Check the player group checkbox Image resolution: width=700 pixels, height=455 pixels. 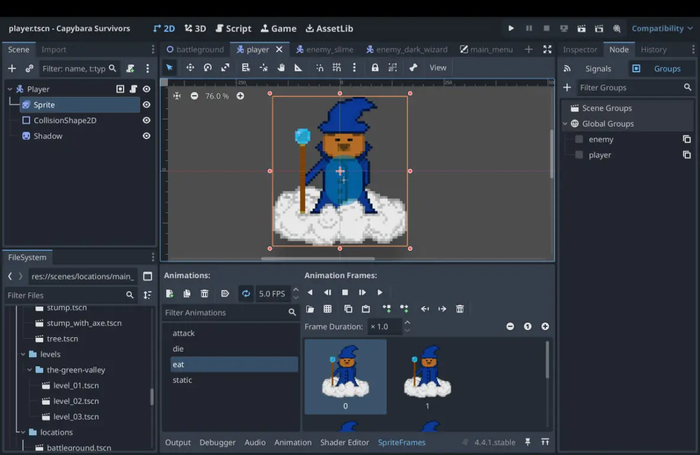click(579, 155)
